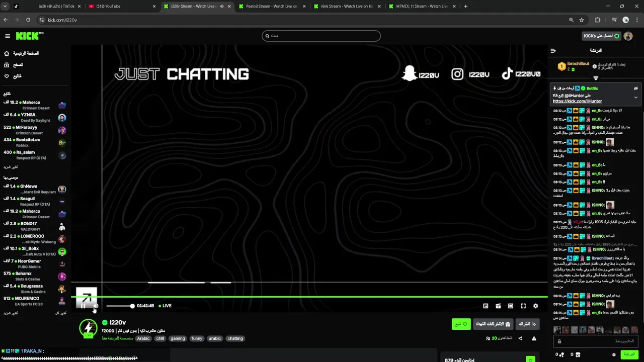Image resolution: width=644 pixels, height=362 pixels.
Task: Expand the chat leaderboard handle
Action: [596, 78]
